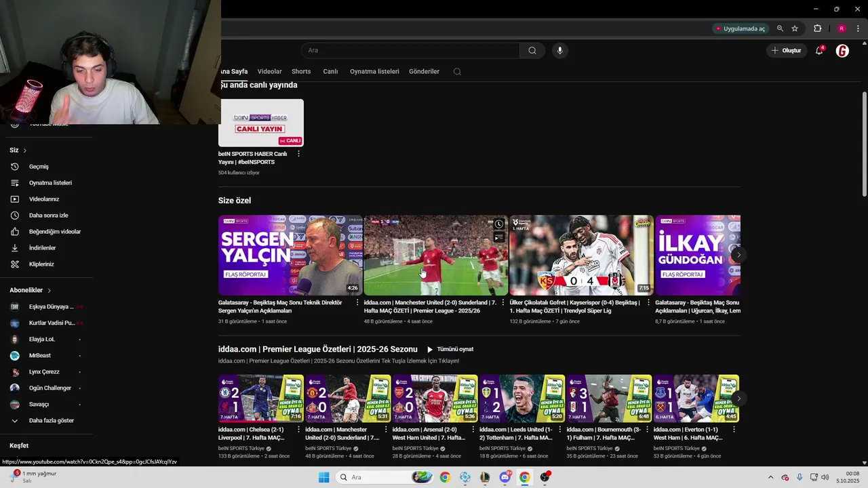This screenshot has width=868, height=488.
Task: Open the Oynatma listeleri tab
Action: (374, 71)
